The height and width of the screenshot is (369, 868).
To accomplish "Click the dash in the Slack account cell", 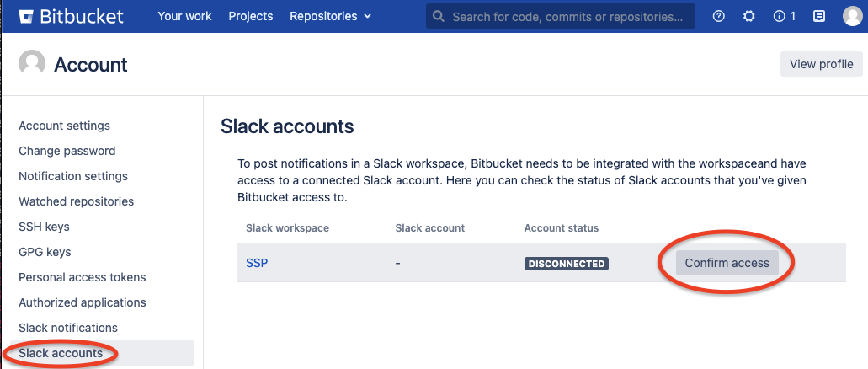I will point(398,264).
